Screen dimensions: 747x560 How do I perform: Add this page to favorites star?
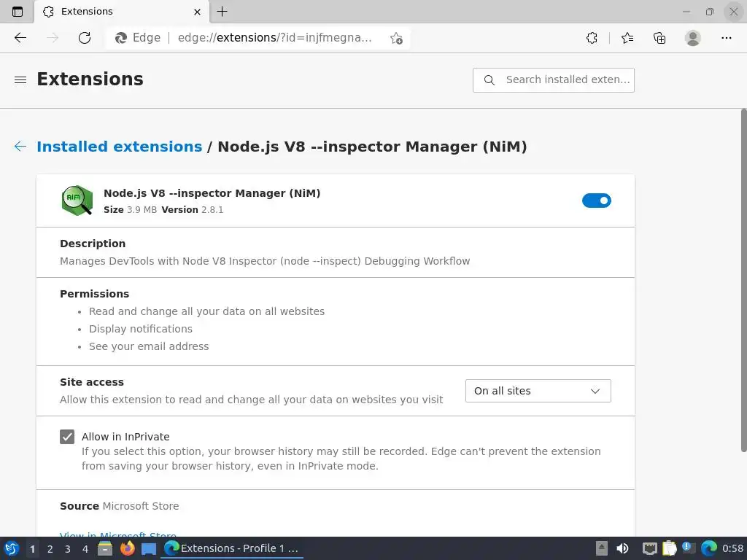(396, 38)
